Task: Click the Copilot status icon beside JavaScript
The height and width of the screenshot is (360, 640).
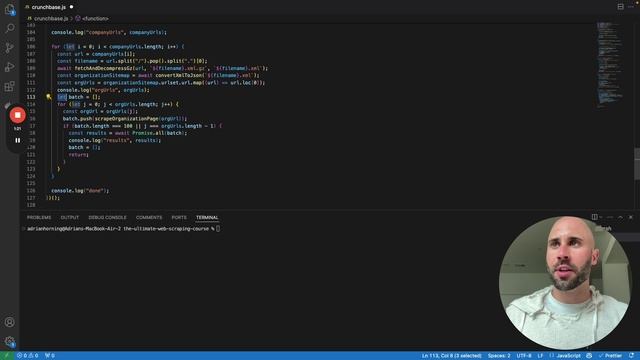Action: 589,356
